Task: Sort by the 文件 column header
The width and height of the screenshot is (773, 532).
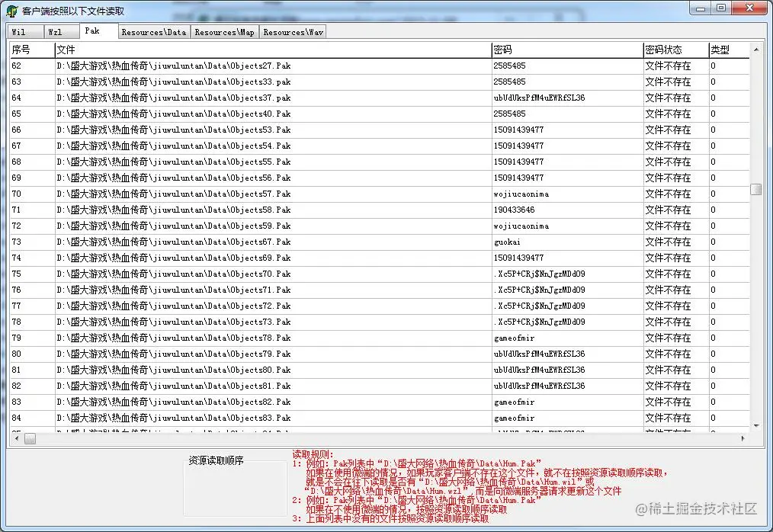Action: tap(273, 50)
